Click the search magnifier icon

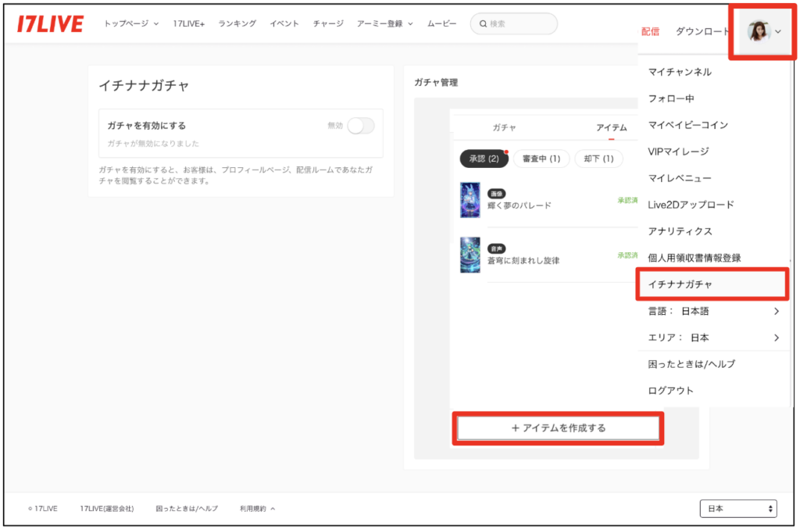coord(483,23)
